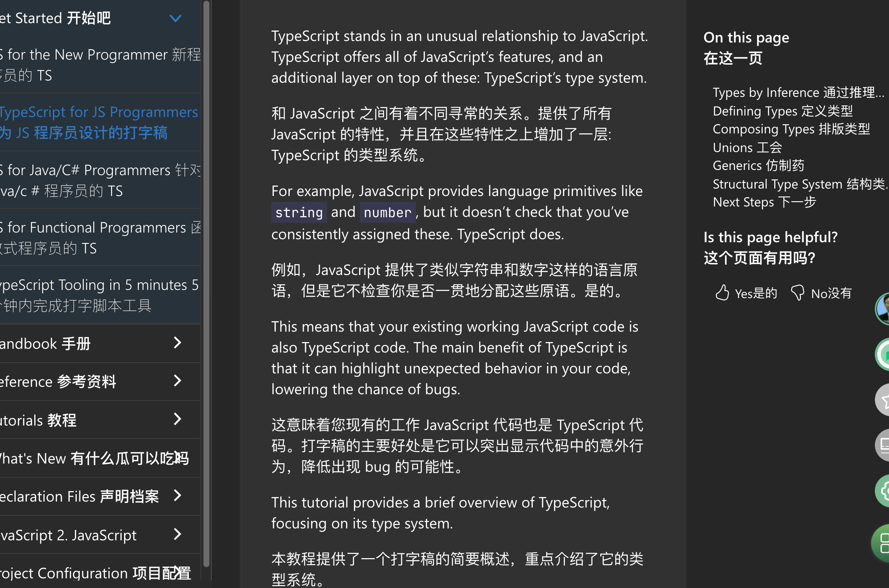Image resolution: width=889 pixels, height=588 pixels.
Task: Expand the Reference section
Action: click(177, 381)
